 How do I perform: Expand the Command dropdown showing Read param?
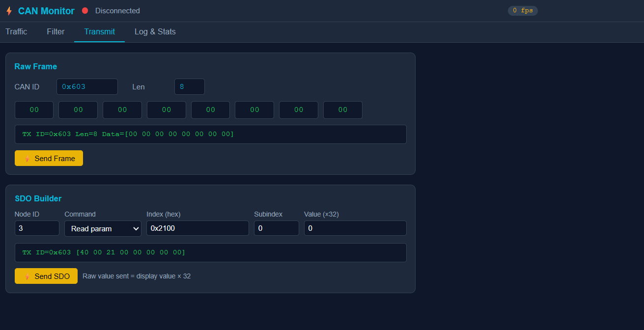[103, 229]
